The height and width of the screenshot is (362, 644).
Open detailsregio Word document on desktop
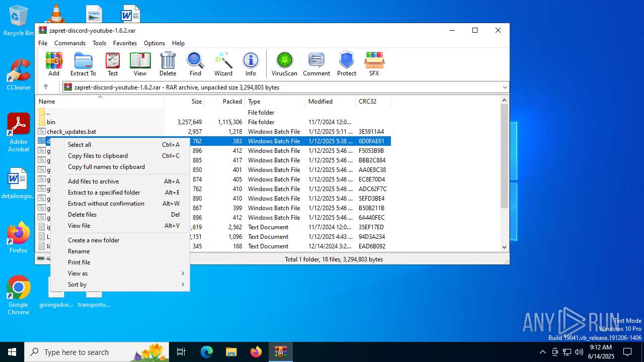19,184
